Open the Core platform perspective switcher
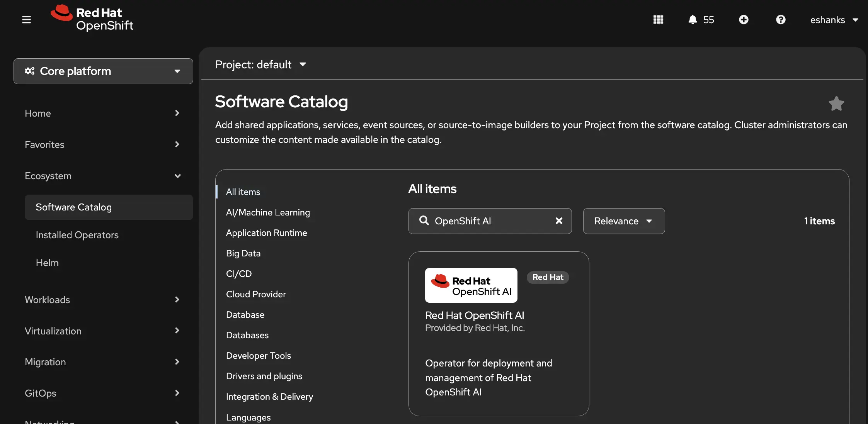The width and height of the screenshot is (868, 424). pos(103,71)
